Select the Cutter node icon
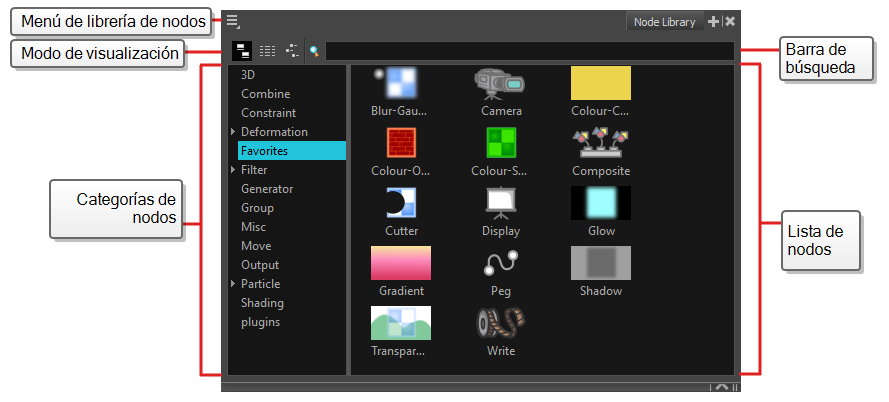Image resolution: width=889 pixels, height=402 pixels. pyautogui.click(x=401, y=202)
